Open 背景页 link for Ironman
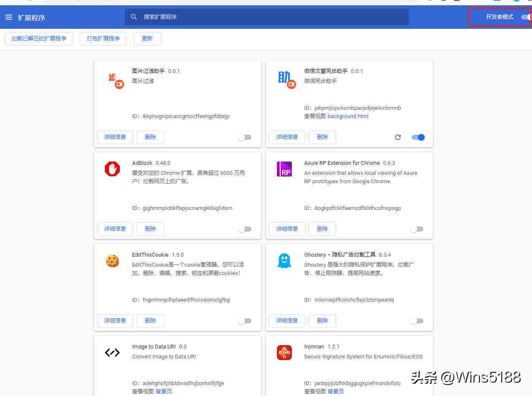The width and height of the screenshot is (532, 396). coord(336,391)
